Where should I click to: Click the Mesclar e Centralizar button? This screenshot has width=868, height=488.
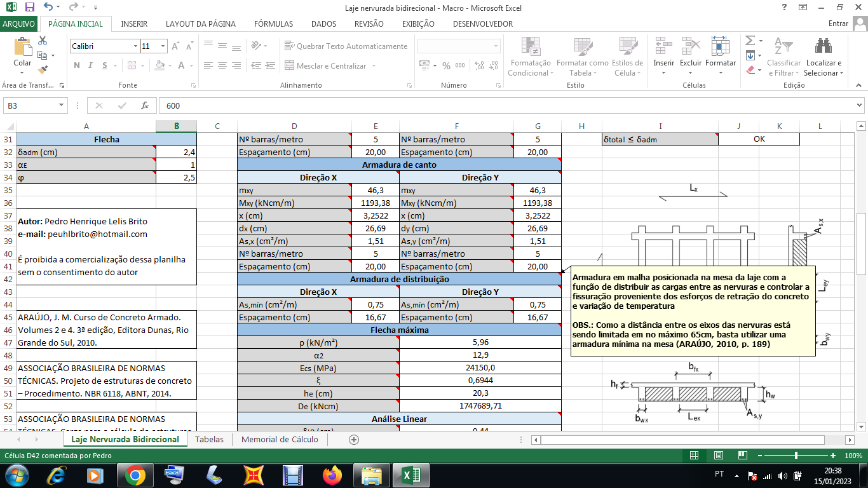coord(332,65)
